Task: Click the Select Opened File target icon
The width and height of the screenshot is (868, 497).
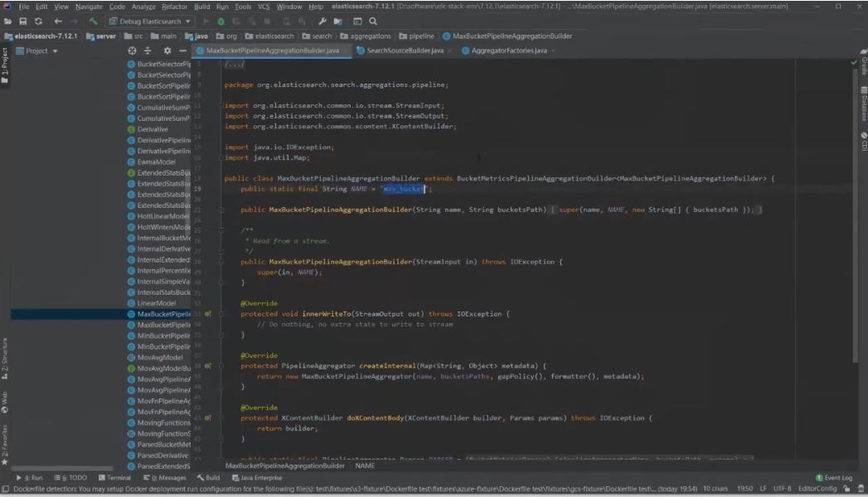Action: click(132, 51)
